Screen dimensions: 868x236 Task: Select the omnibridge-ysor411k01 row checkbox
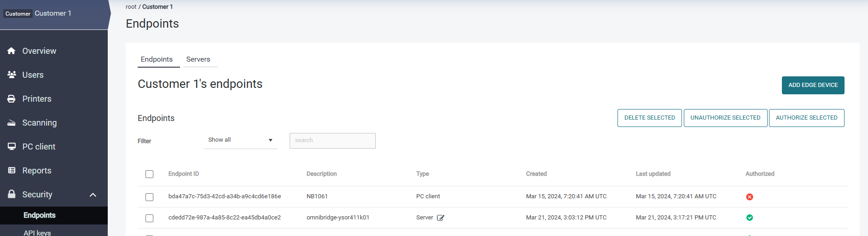coord(149,218)
